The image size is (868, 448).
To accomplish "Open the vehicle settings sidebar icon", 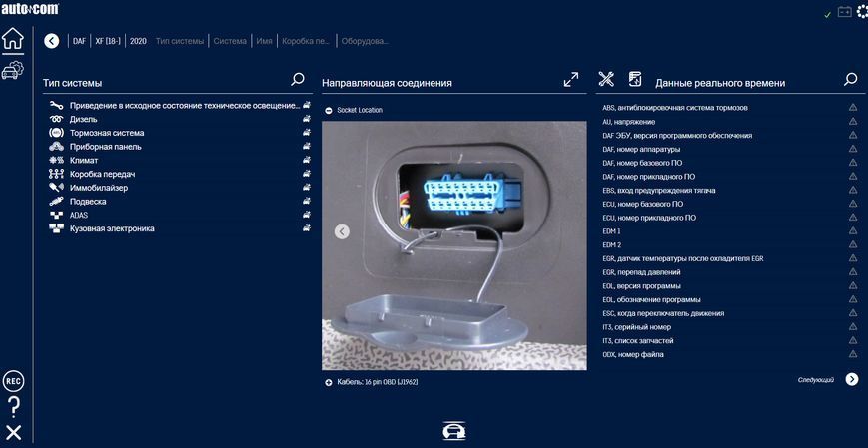I will click(x=12, y=70).
